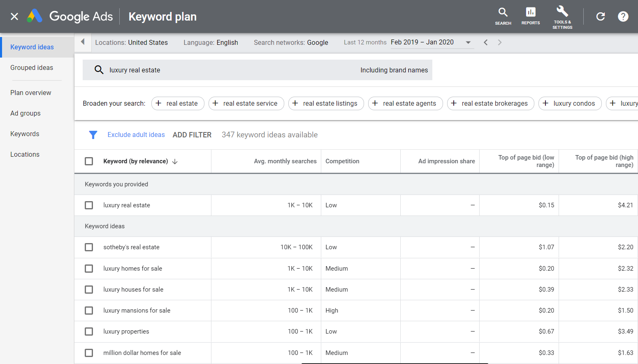Add real estate listings to search
Viewport: 638px width, 364px height.
(326, 103)
